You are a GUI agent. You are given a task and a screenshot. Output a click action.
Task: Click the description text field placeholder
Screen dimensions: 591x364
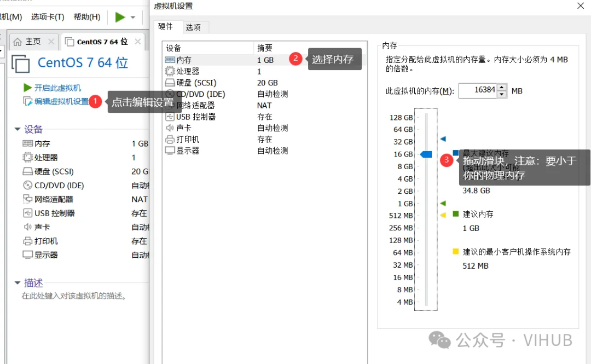(73, 296)
